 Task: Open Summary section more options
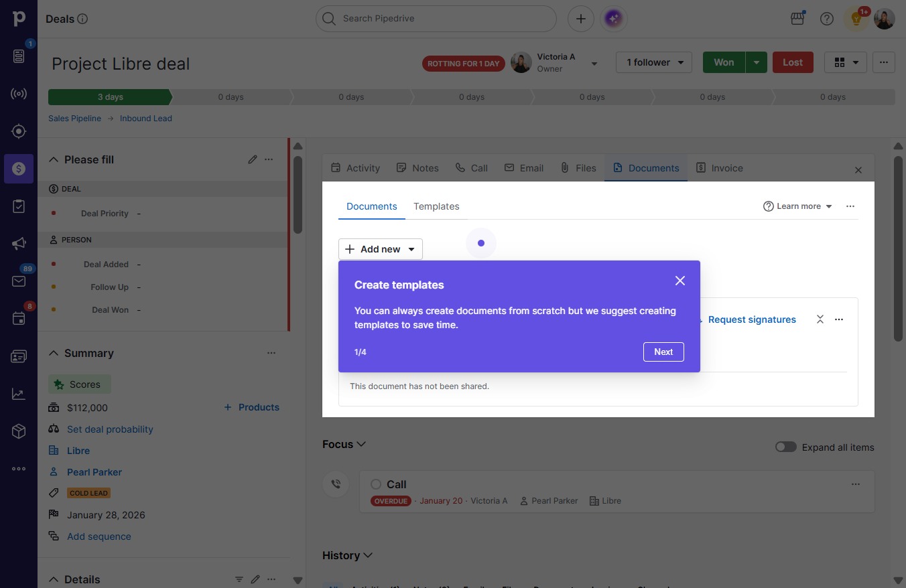coord(271,353)
